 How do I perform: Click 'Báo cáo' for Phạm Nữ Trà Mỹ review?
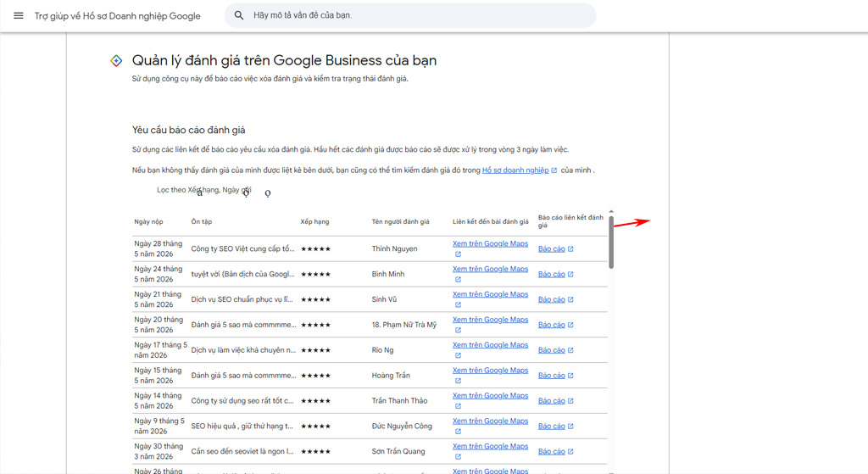point(551,325)
